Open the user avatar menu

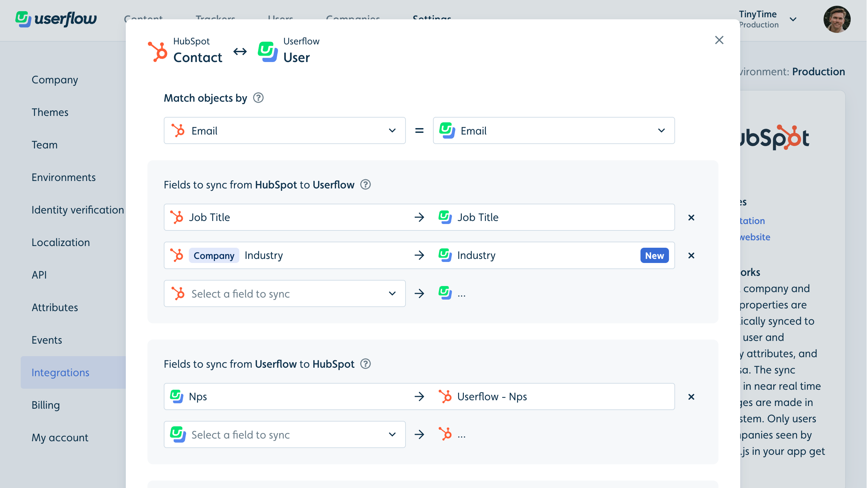click(x=837, y=19)
